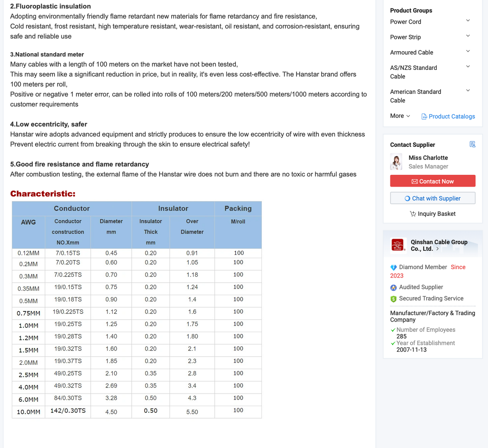This screenshot has width=488, height=448.
Task: Click the 0.75MM row label
Action: [x=28, y=313]
